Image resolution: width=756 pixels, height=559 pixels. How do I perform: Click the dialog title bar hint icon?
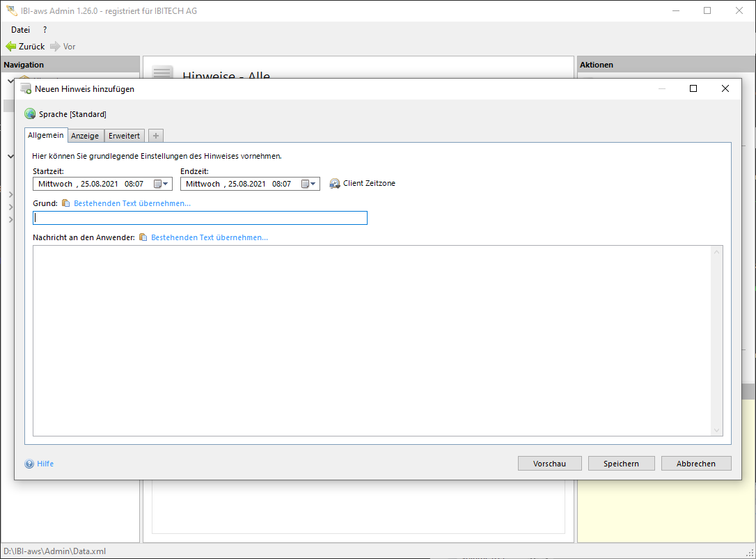click(x=26, y=89)
